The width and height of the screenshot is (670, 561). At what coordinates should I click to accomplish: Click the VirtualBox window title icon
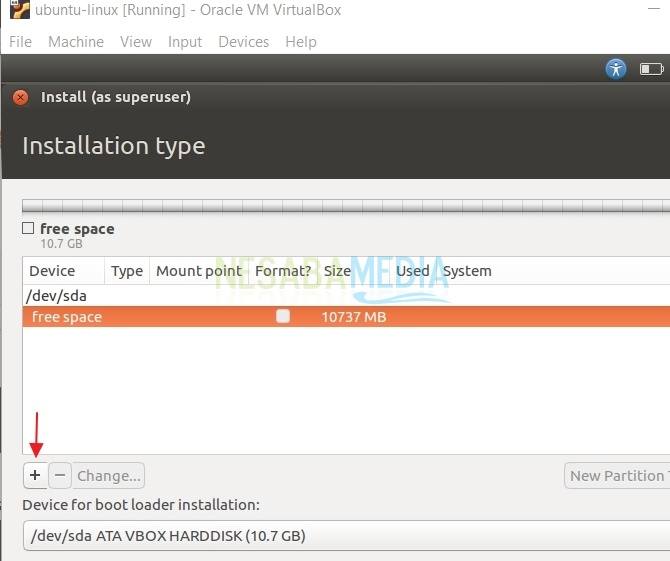click(x=20, y=9)
